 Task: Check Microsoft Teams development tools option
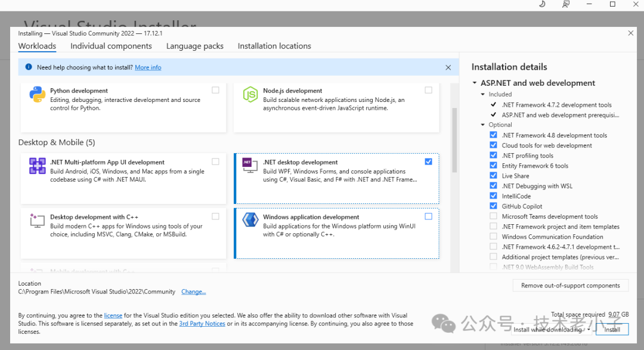pyautogui.click(x=493, y=216)
